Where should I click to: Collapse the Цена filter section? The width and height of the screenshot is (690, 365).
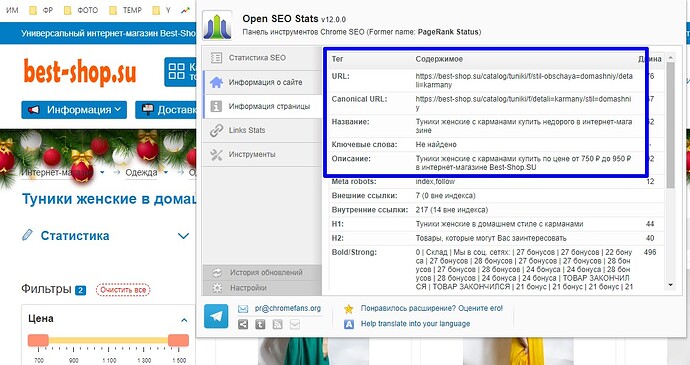point(184,320)
